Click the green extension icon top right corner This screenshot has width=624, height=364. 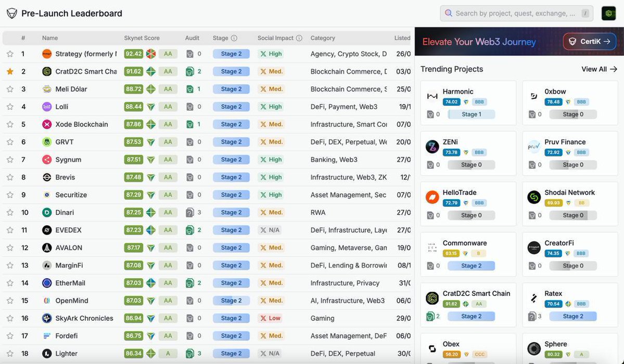pos(608,13)
